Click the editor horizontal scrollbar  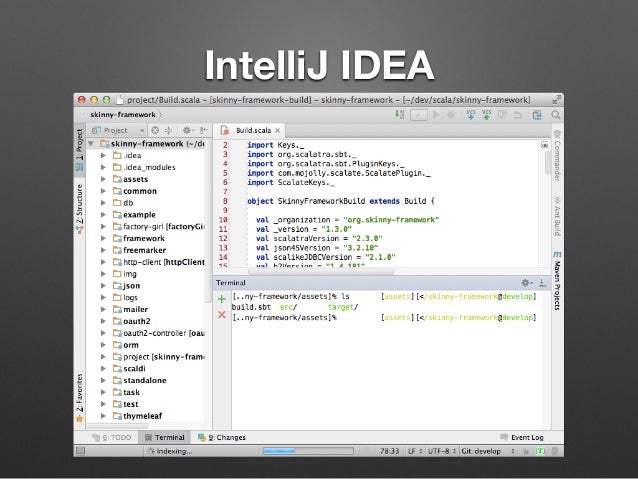tap(321, 271)
